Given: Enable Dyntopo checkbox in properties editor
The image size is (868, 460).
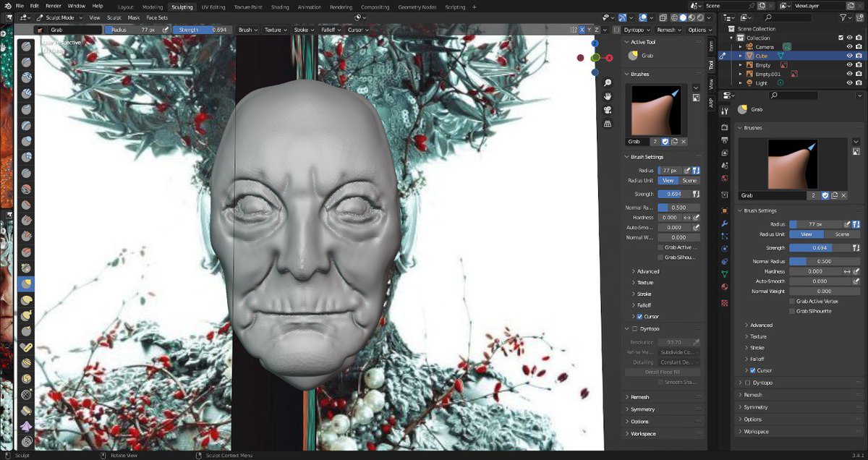Looking at the screenshot, I should pyautogui.click(x=747, y=383).
